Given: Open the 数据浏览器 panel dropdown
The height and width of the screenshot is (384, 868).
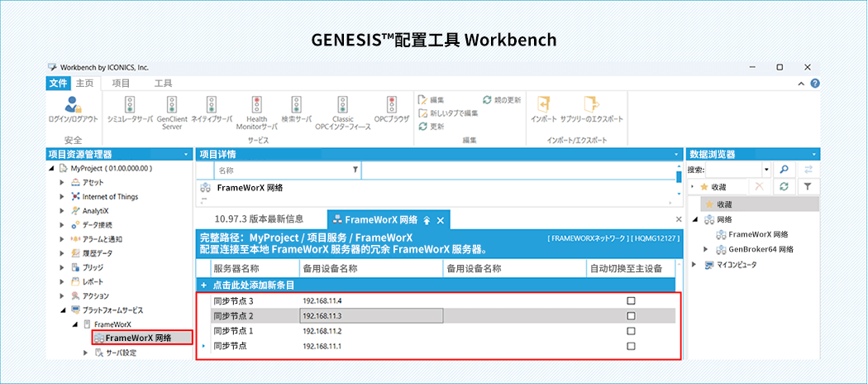Looking at the screenshot, I should pos(813,155).
